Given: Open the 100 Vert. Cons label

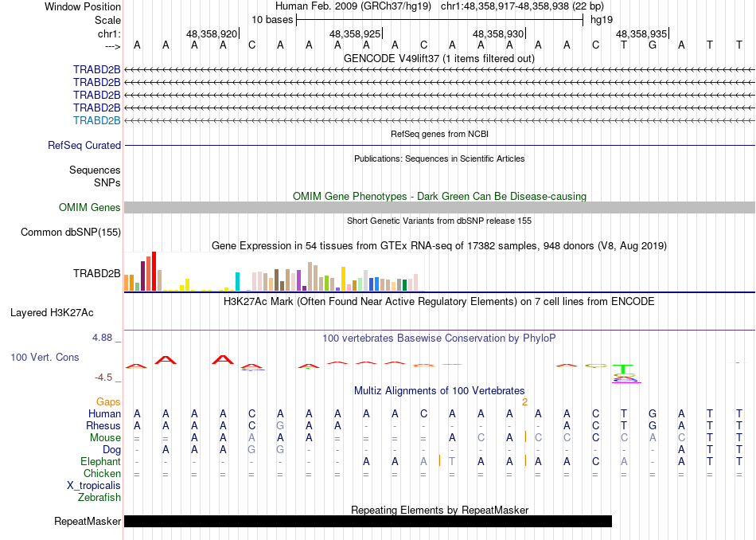Looking at the screenshot, I should click(x=45, y=357).
